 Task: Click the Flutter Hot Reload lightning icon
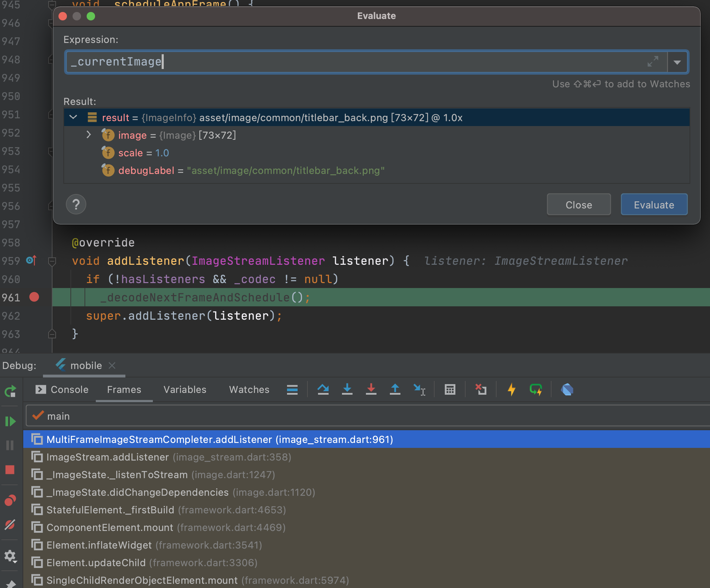(511, 389)
